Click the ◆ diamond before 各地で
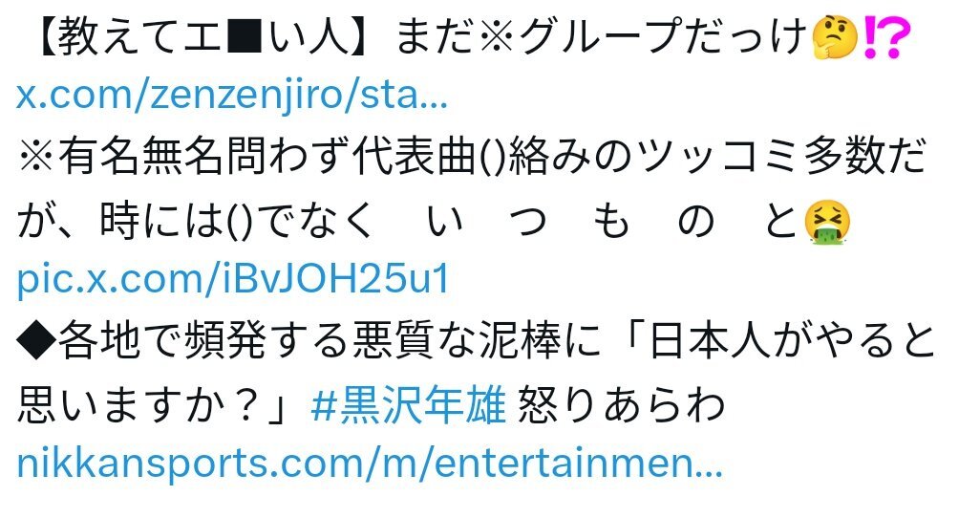Screen dimensions: 980x518 [36, 342]
